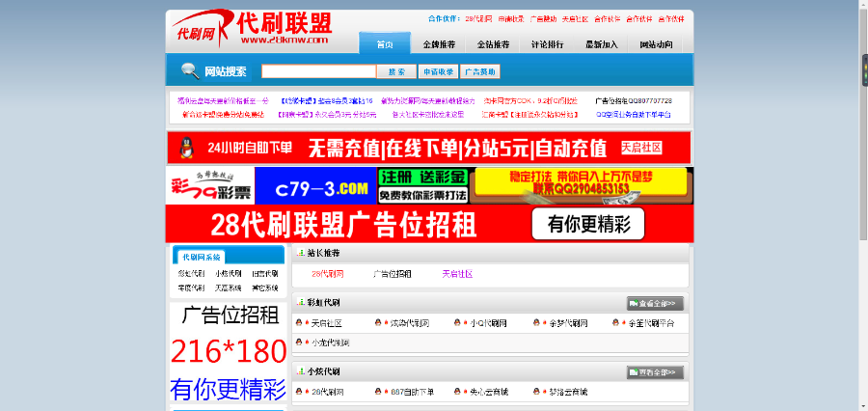
Task: Select the 代刷网系统 sidebar tab
Action: pyautogui.click(x=201, y=257)
